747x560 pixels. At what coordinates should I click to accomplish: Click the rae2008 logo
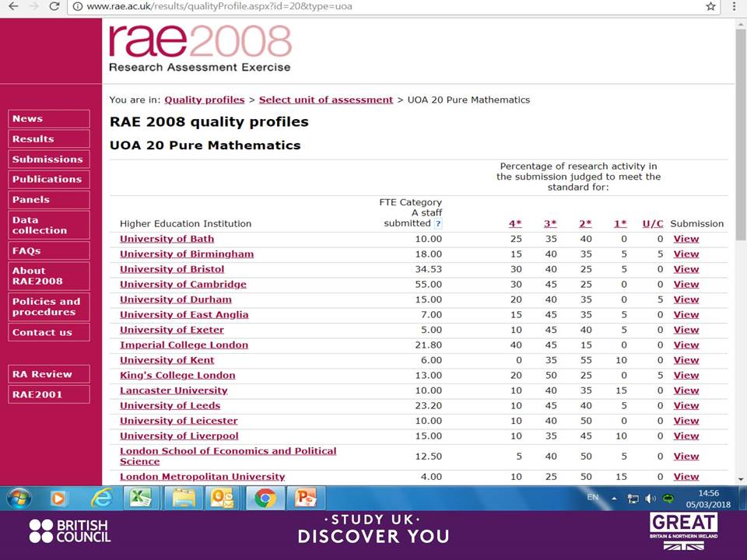point(200,48)
